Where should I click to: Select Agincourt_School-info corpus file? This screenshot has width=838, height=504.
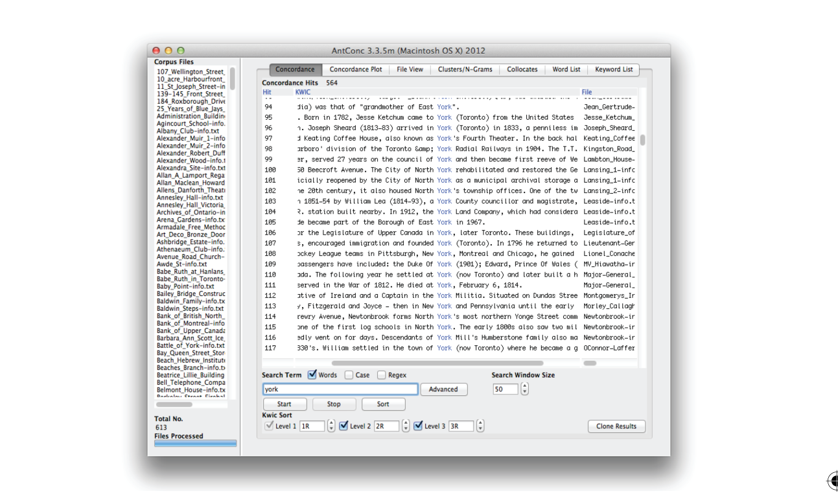pos(191,123)
